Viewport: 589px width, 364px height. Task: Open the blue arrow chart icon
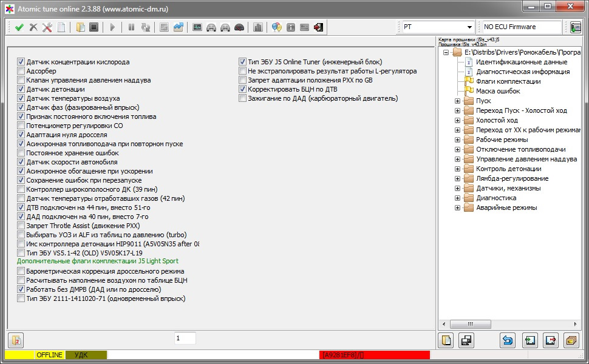click(x=179, y=27)
